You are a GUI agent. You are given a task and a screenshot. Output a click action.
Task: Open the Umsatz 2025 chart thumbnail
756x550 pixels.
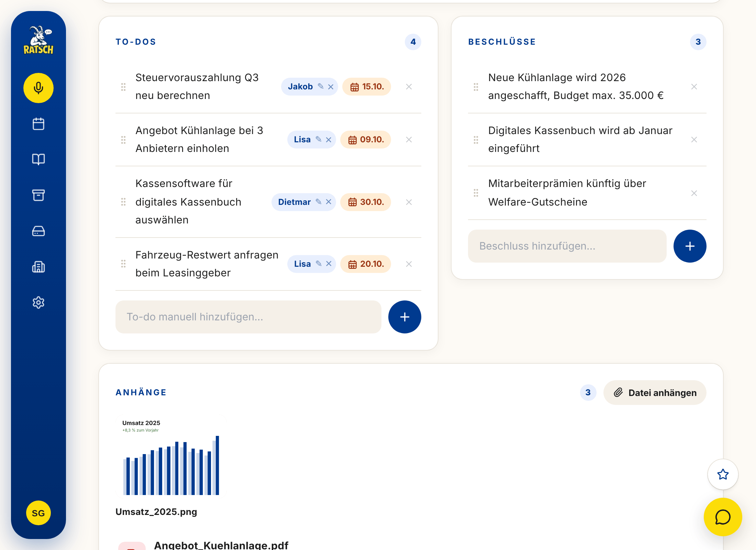[171, 456]
